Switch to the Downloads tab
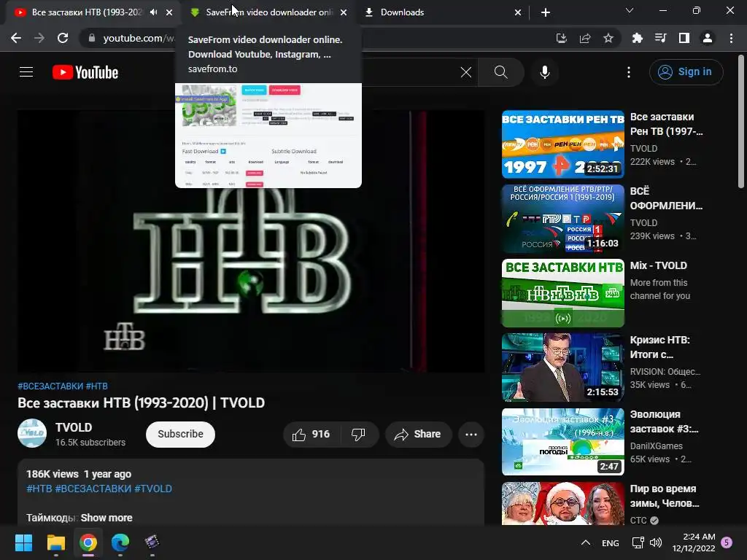 pos(402,12)
